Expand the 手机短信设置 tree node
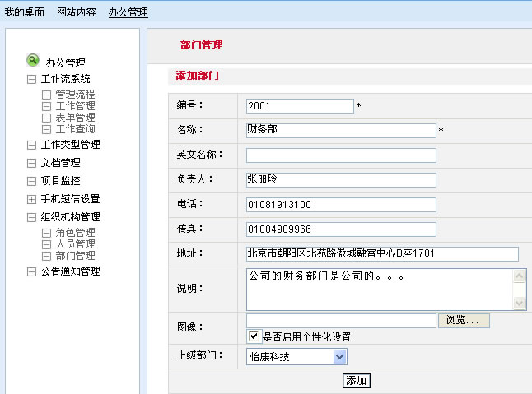 click(31, 199)
